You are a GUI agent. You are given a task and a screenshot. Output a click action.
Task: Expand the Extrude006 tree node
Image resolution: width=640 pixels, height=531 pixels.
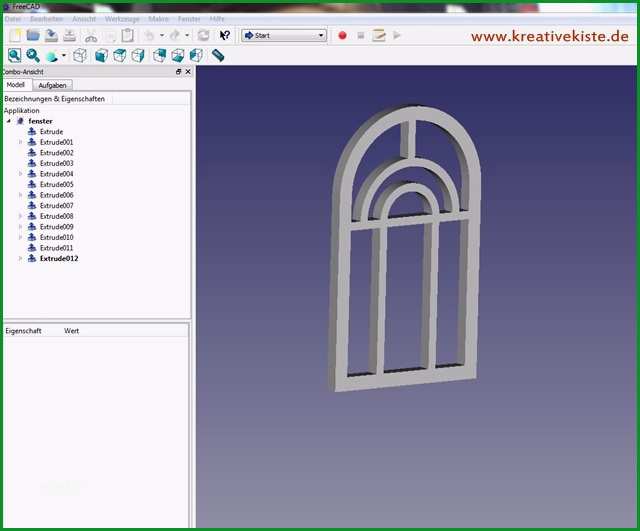coord(20,195)
